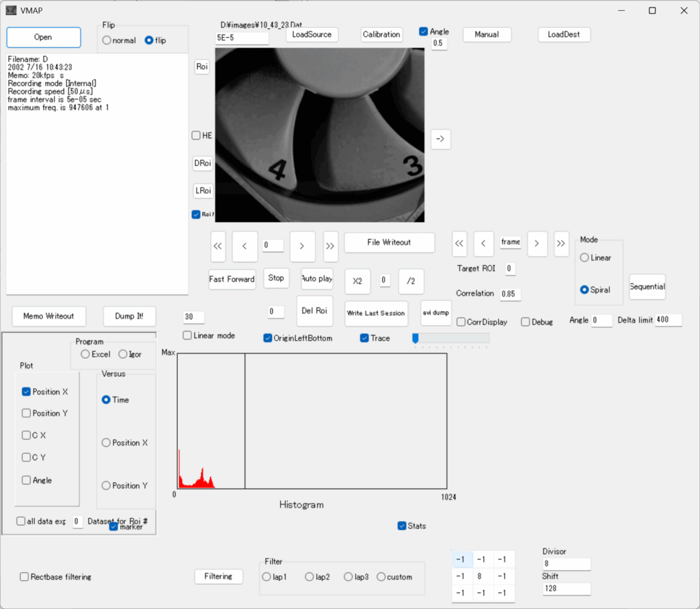Enable the HE checkbox

[x=196, y=135]
